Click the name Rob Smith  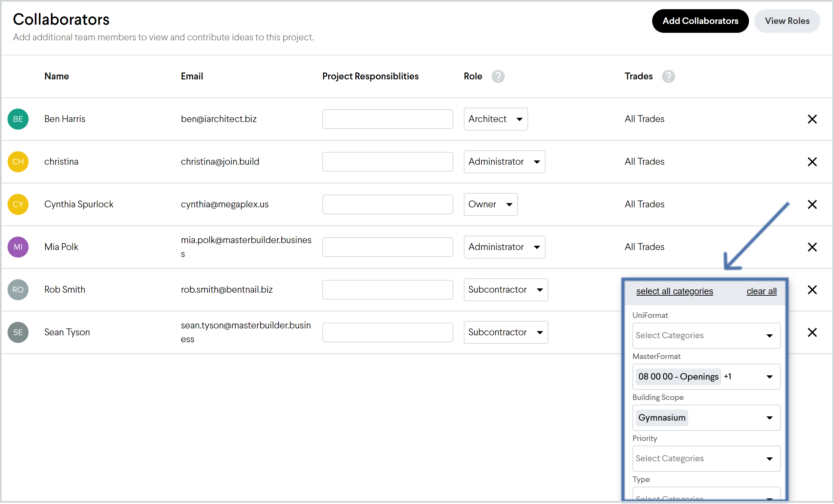(x=65, y=290)
